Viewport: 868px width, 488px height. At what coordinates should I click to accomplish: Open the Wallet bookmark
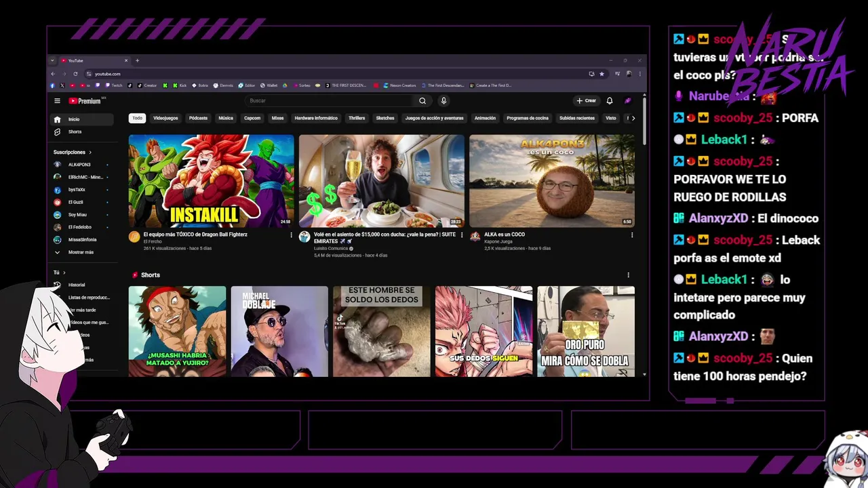tap(269, 85)
